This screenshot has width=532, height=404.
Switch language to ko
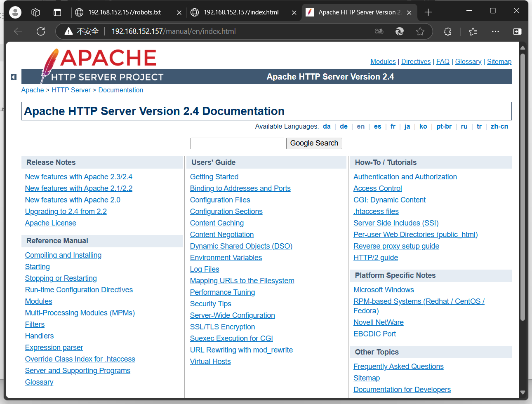coord(423,127)
